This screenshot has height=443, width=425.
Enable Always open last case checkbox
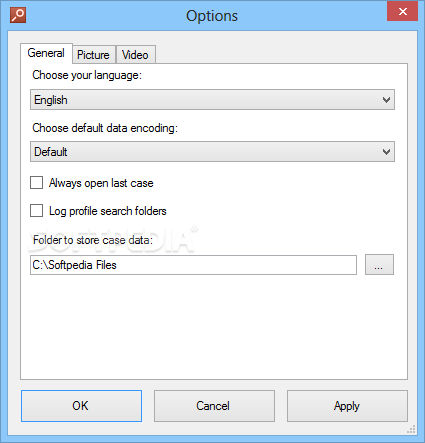(36, 183)
